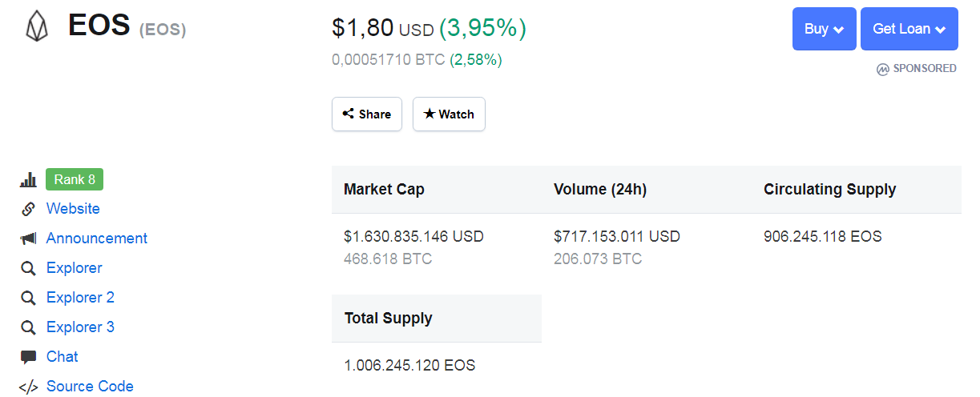Click the speech bubble Chat icon
This screenshot has height=397, width=980.
click(28, 357)
